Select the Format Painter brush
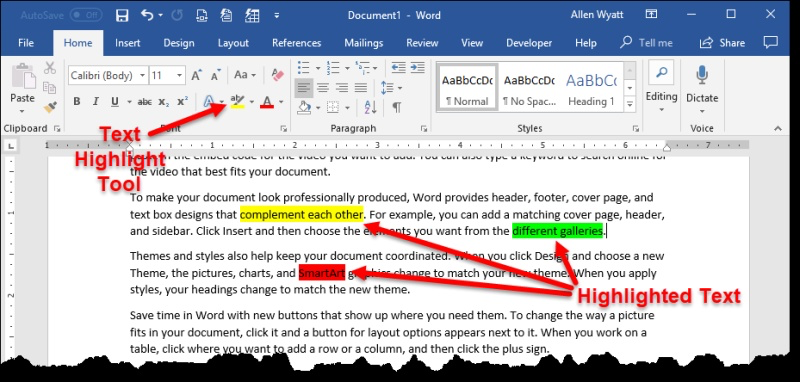Image resolution: width=800 pixels, height=382 pixels. tap(49, 107)
